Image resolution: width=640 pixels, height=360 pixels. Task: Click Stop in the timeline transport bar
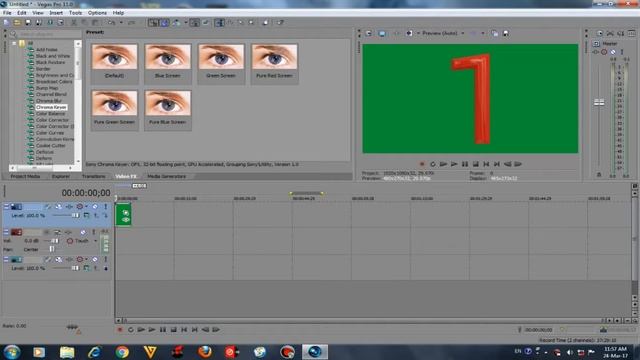[x=173, y=329]
